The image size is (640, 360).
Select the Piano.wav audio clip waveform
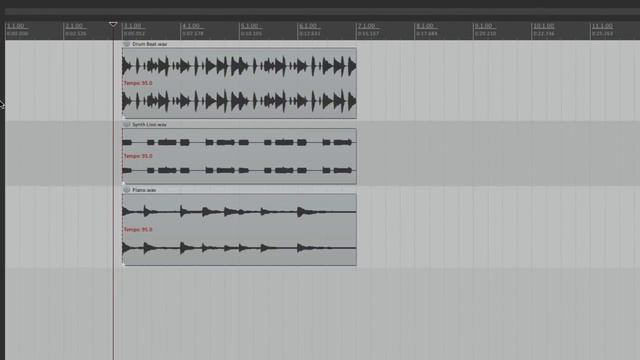point(239,229)
